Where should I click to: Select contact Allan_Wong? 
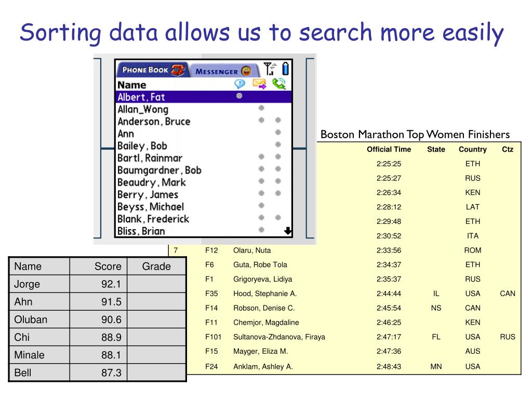pyautogui.click(x=204, y=109)
